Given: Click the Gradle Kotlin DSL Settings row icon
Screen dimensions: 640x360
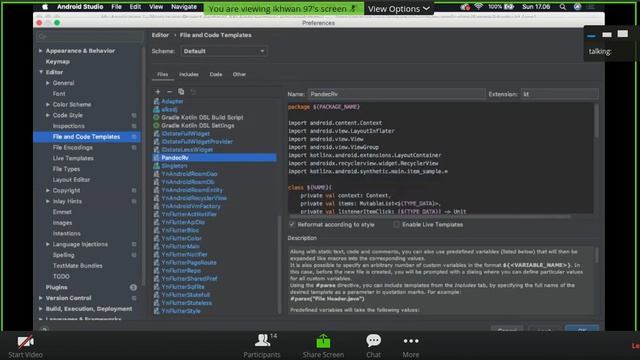Looking at the screenshot, I should [156, 125].
